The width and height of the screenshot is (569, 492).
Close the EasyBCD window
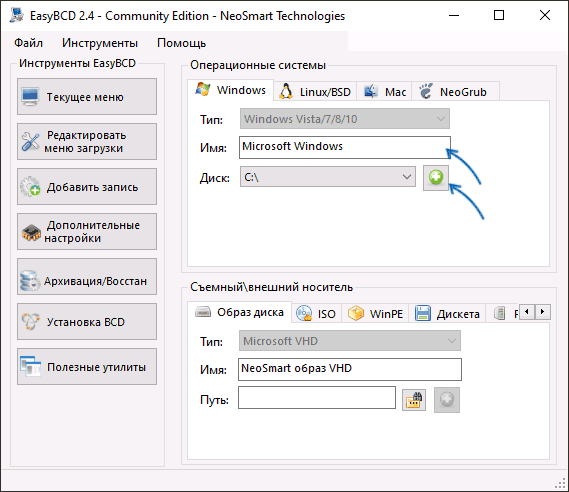(x=545, y=15)
